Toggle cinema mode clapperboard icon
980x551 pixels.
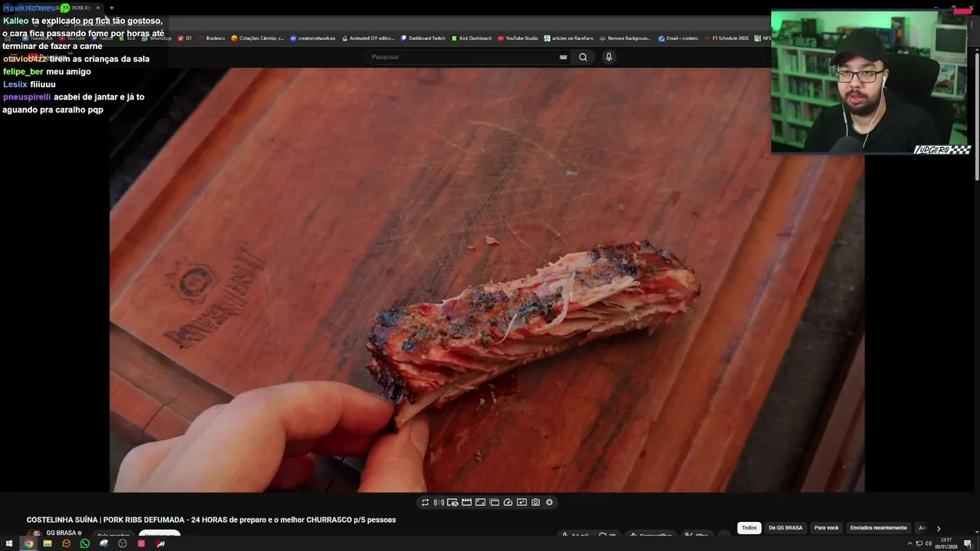[x=466, y=503]
